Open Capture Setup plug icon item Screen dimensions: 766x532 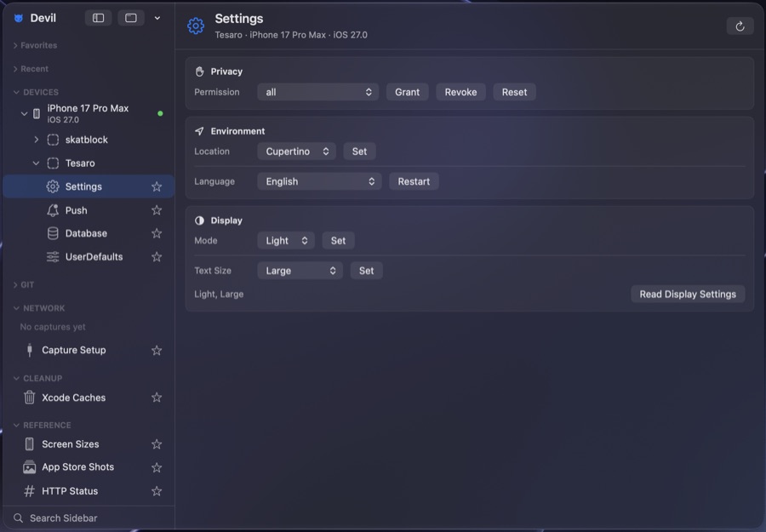tap(30, 351)
